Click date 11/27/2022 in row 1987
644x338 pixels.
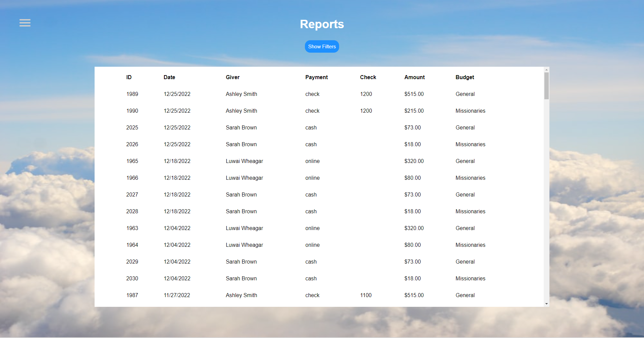(177, 295)
